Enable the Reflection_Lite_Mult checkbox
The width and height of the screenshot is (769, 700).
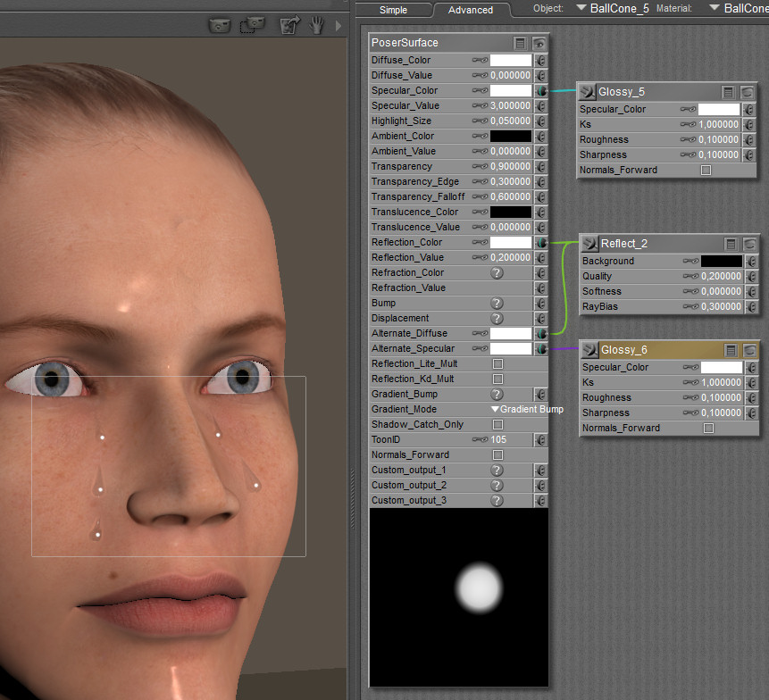pos(497,364)
